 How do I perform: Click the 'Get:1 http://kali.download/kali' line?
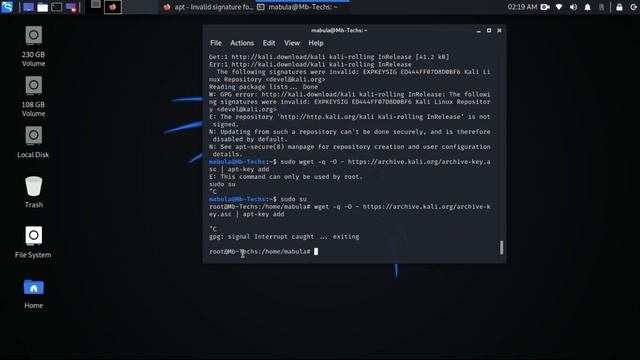point(329,57)
